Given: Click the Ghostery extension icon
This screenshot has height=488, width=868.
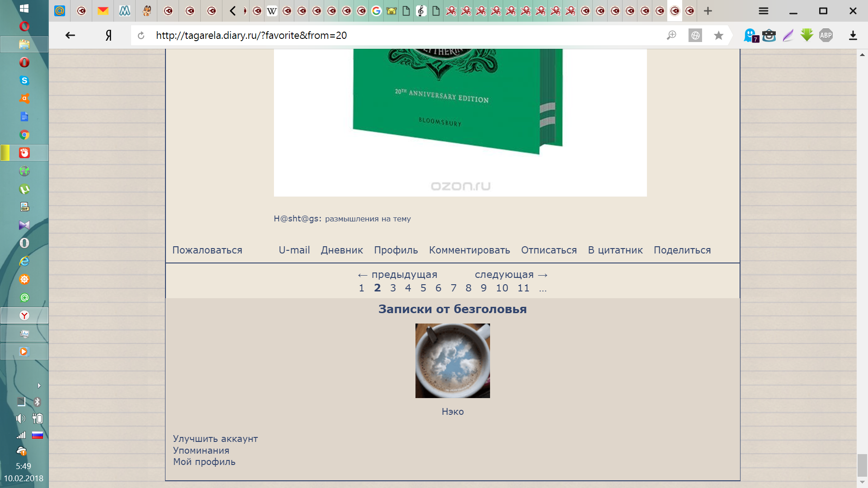Looking at the screenshot, I should pyautogui.click(x=750, y=35).
